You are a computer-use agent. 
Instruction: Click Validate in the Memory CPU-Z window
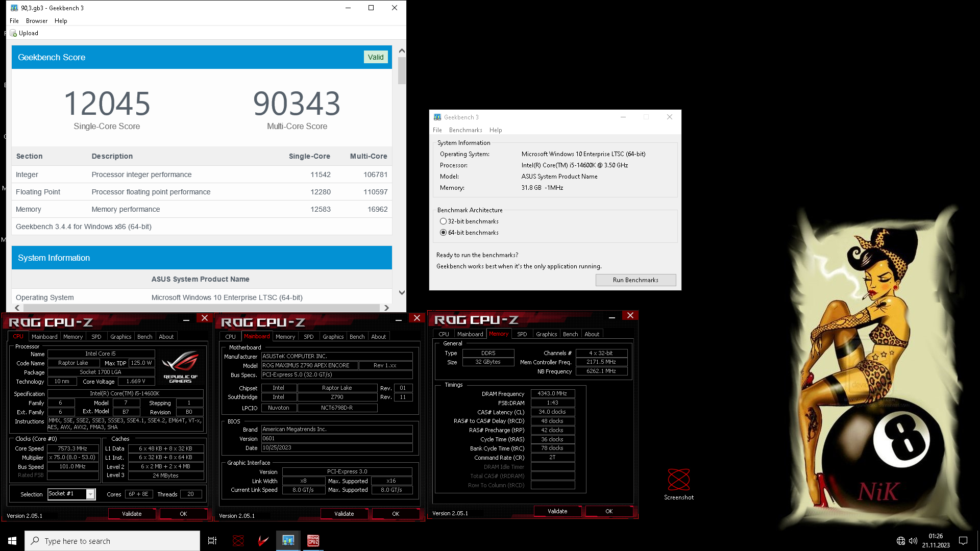click(557, 511)
